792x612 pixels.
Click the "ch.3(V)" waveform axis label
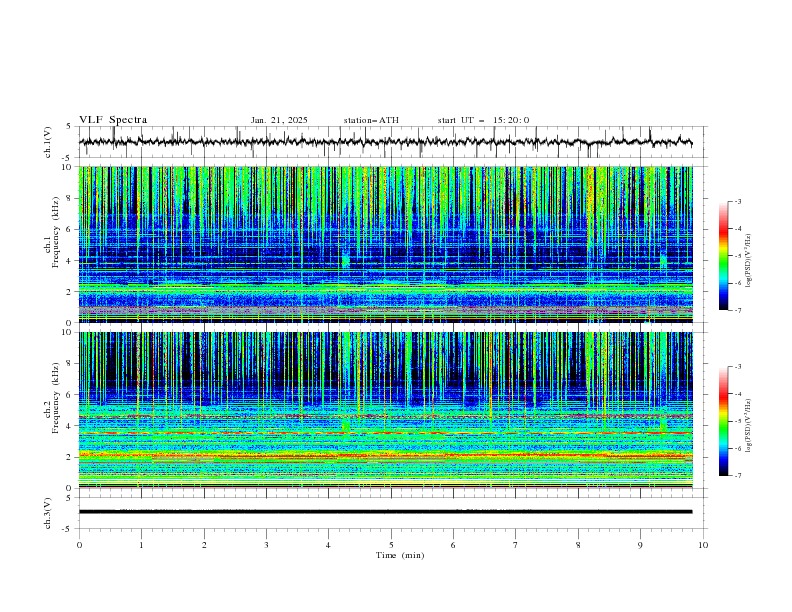tap(48, 513)
